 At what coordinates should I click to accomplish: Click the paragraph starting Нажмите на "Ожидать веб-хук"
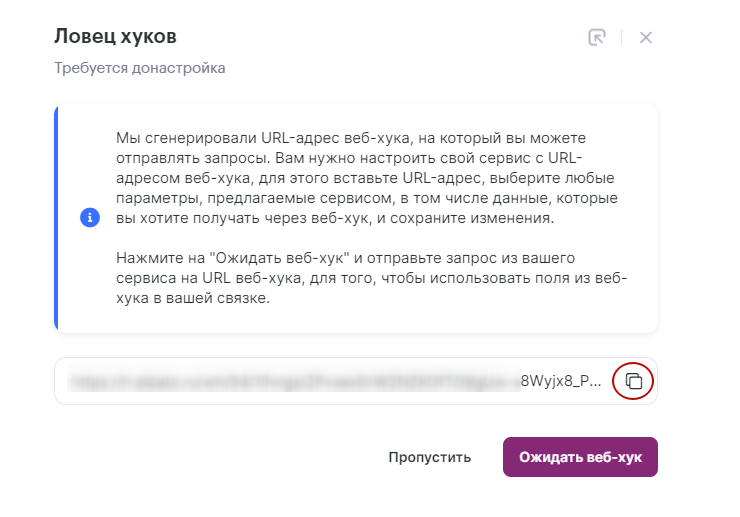371,278
